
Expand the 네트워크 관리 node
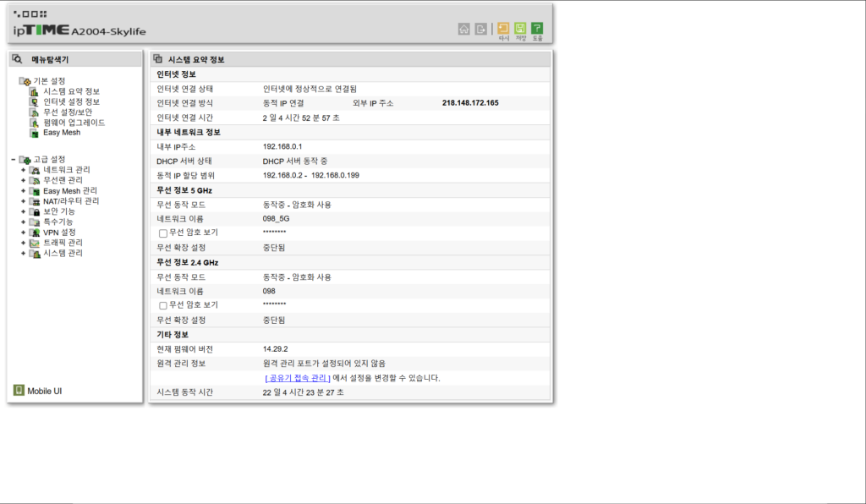click(24, 170)
